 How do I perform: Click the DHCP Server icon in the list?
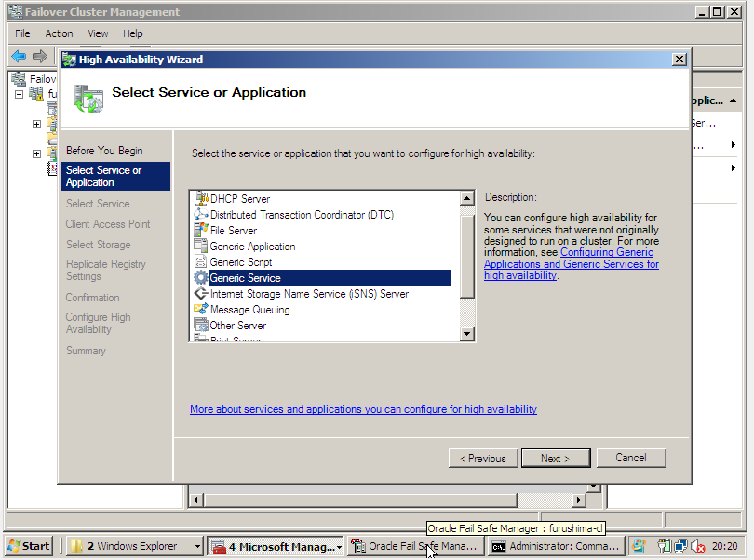[x=201, y=198]
